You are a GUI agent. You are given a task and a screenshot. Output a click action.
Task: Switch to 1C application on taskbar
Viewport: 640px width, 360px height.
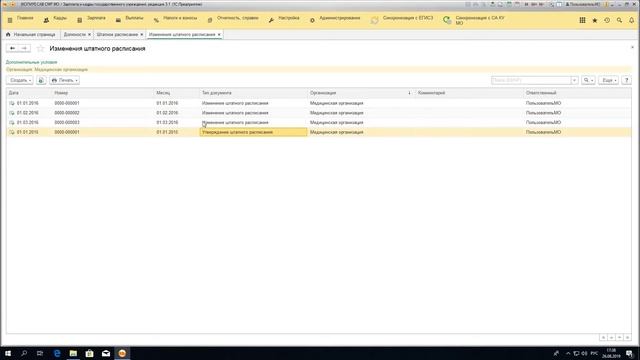click(x=122, y=353)
